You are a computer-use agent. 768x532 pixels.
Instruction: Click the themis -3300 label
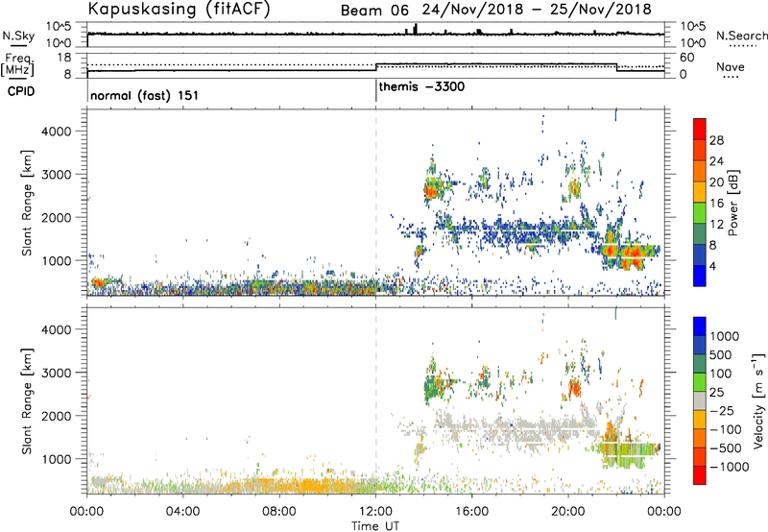[x=421, y=87]
